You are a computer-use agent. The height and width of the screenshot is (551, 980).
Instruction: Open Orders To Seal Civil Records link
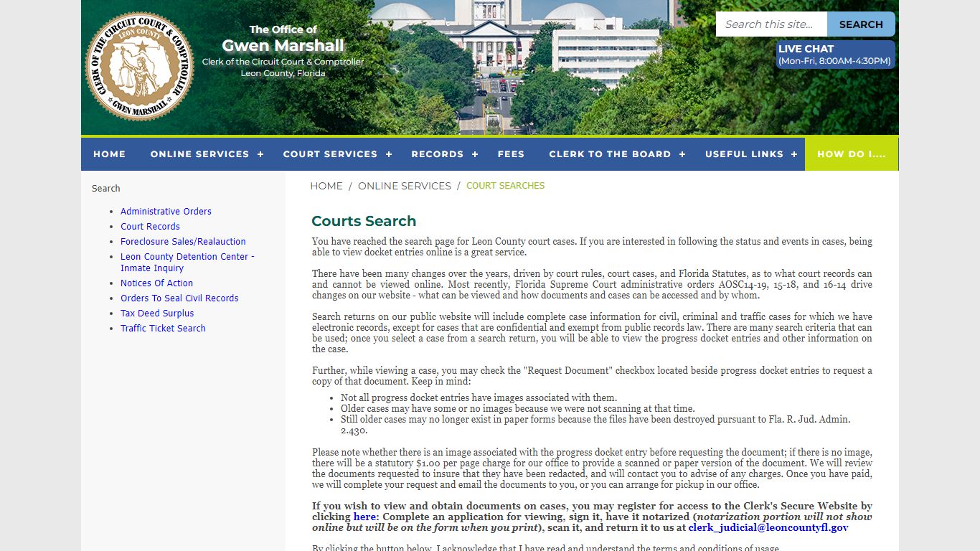click(179, 298)
